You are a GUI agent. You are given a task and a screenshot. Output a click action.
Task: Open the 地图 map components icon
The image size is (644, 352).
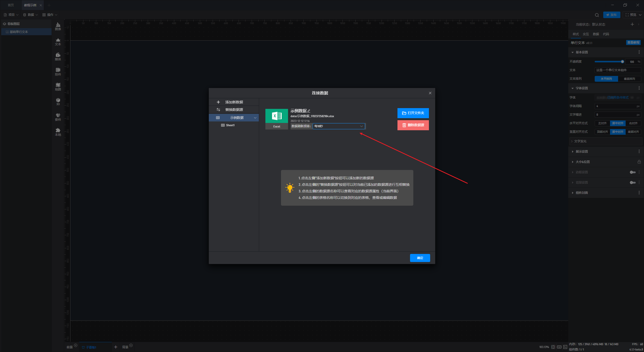click(58, 86)
